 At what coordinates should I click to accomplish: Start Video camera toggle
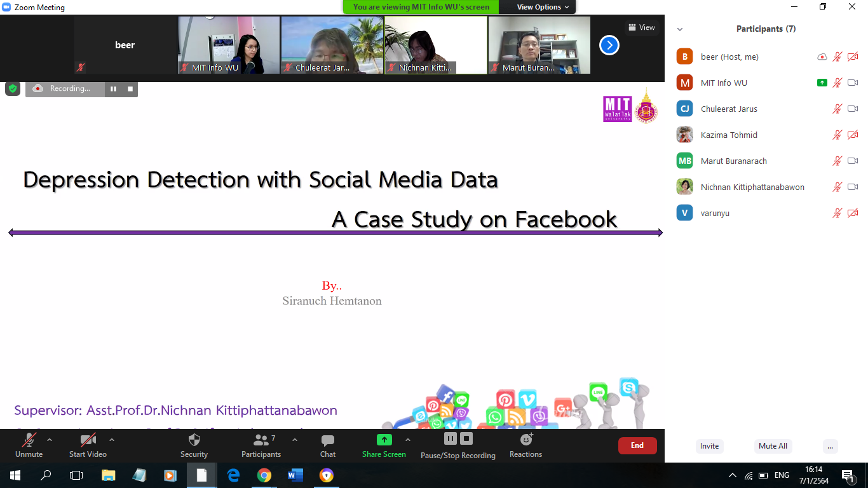click(x=88, y=440)
